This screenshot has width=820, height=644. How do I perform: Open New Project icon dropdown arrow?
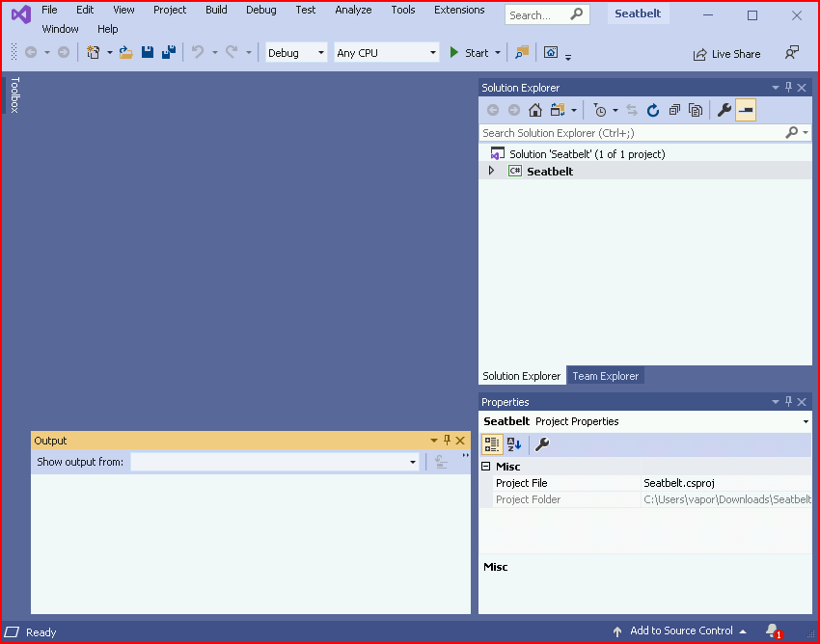[x=109, y=52]
